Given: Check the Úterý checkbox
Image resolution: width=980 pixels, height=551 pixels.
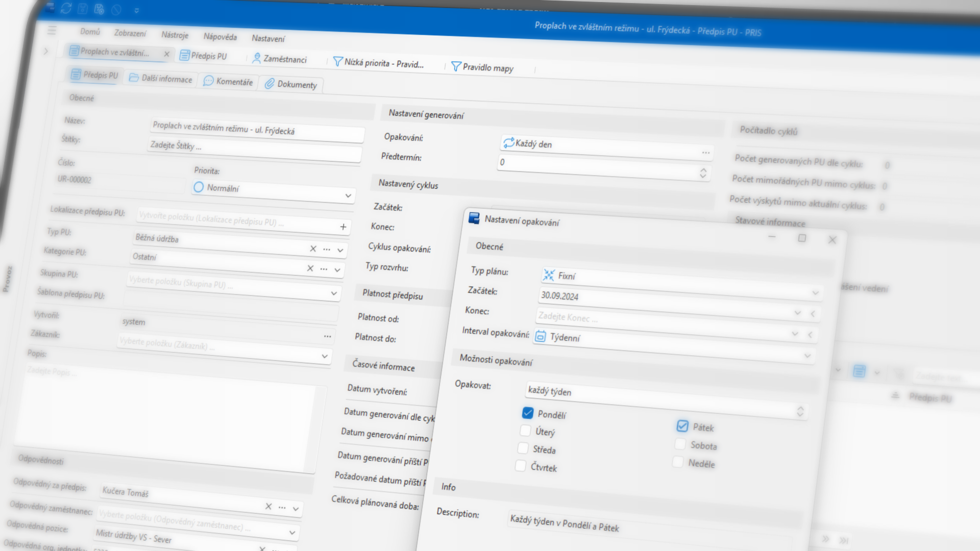Looking at the screenshot, I should pos(525,430).
